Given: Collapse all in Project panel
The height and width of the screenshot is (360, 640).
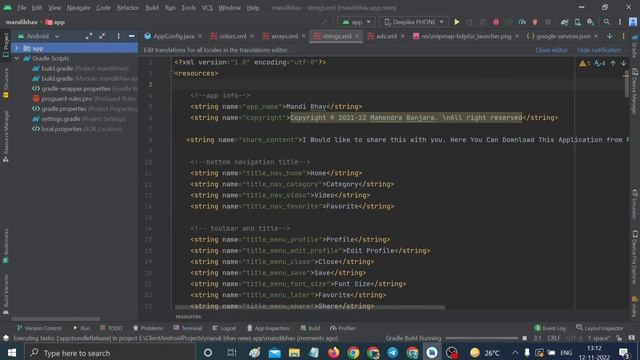Looking at the screenshot, I should (x=102, y=36).
